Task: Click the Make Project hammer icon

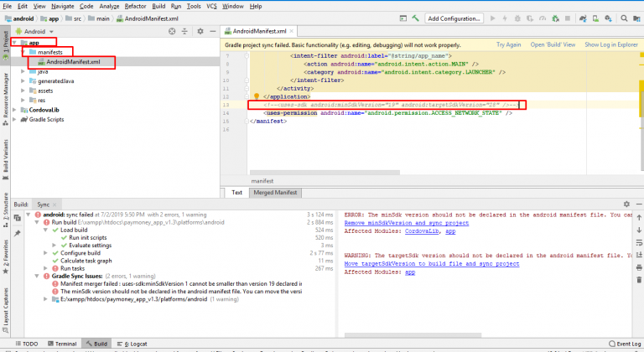Action: pos(413,18)
